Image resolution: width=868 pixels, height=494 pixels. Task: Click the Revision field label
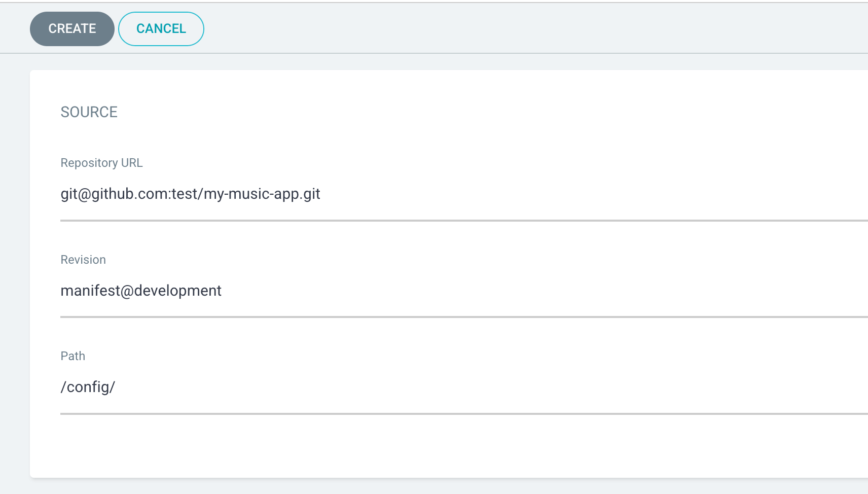(83, 260)
